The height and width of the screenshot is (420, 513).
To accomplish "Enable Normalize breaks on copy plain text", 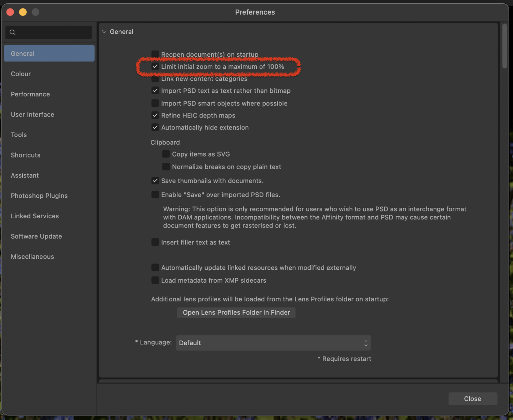I will (166, 166).
